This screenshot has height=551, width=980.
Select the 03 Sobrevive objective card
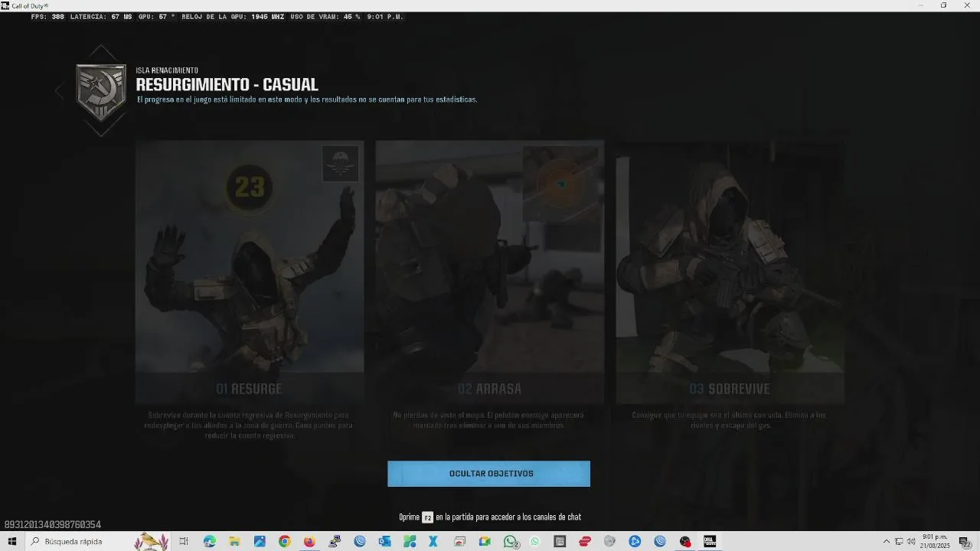730,272
